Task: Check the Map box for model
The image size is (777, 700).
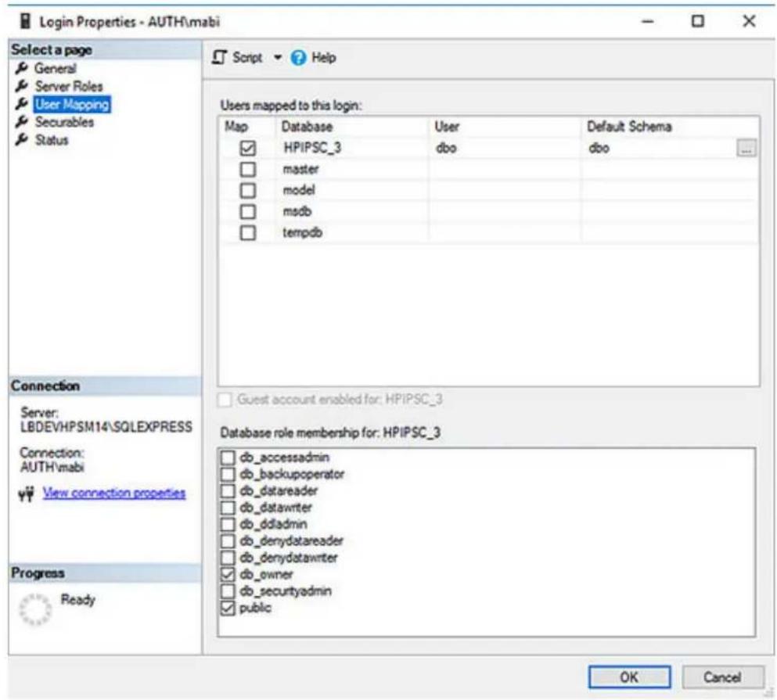Action: click(x=248, y=190)
